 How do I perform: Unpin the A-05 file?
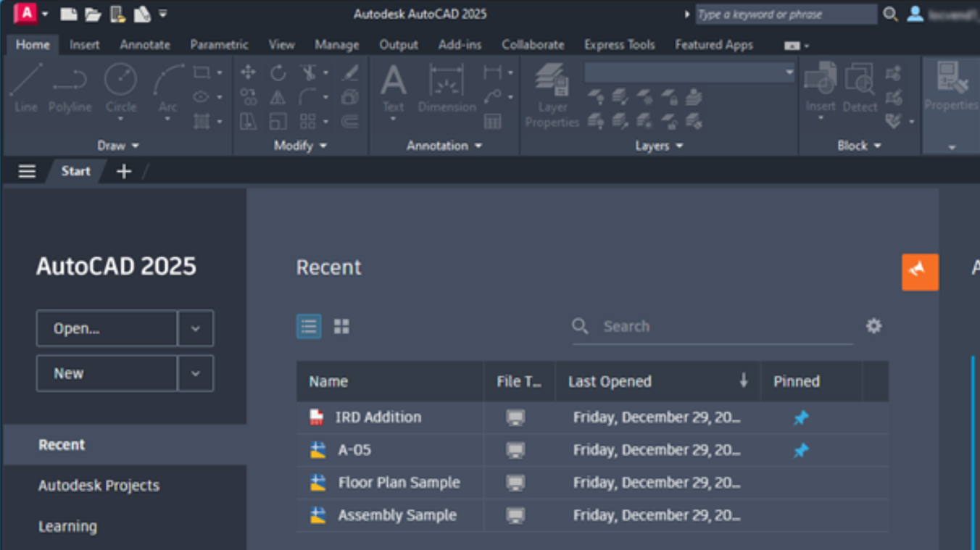[801, 451]
